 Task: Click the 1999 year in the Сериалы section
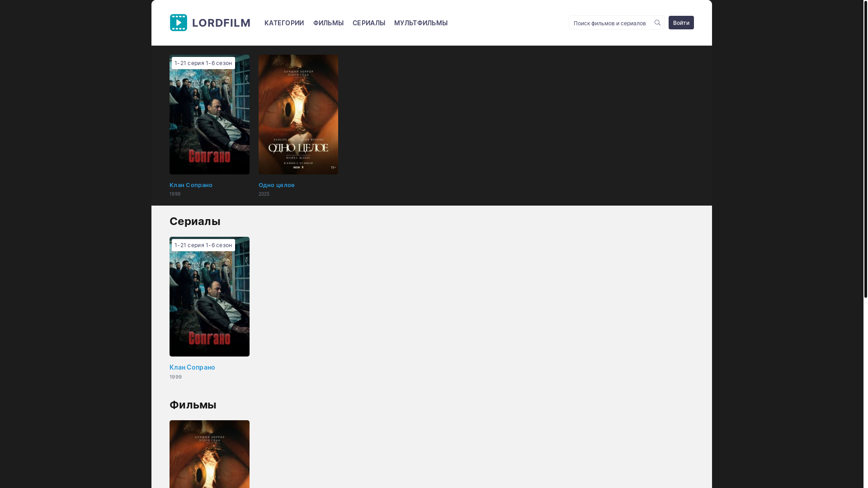(x=175, y=377)
